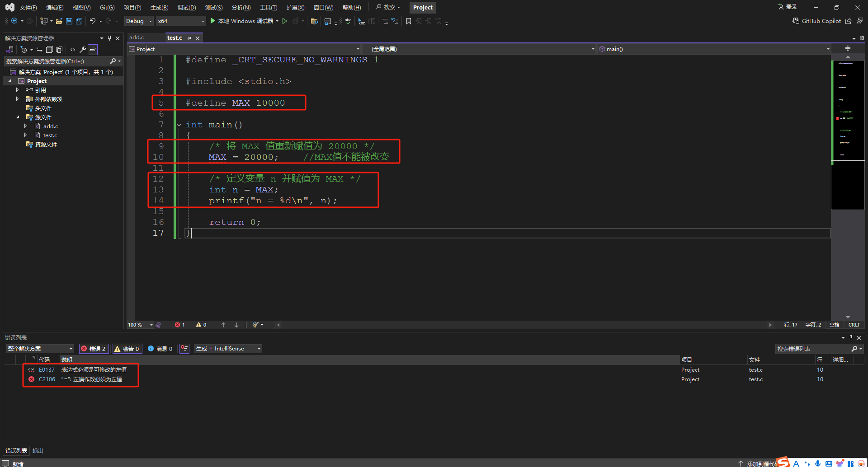868x467 pixels.
Task: Click the split editor window handle
Action: point(848,48)
